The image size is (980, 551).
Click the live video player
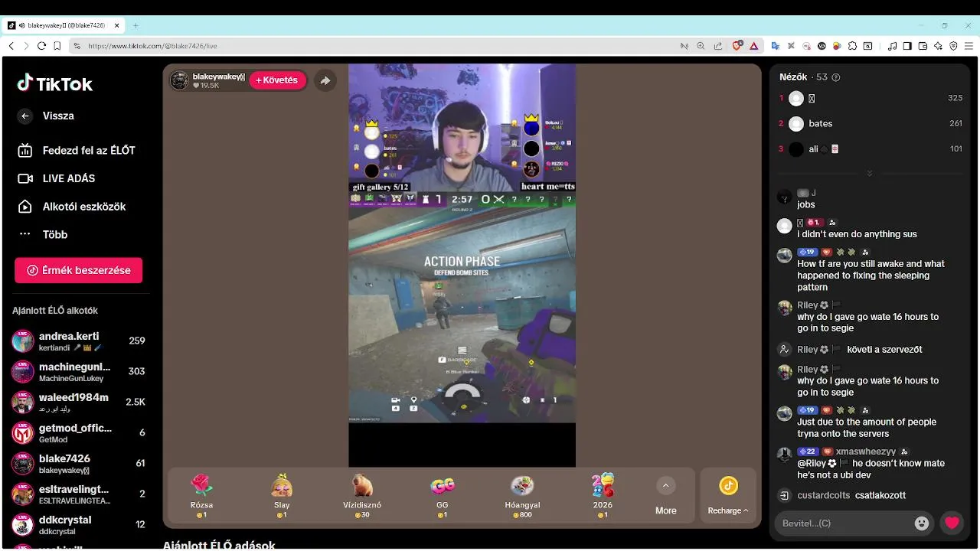point(462,265)
